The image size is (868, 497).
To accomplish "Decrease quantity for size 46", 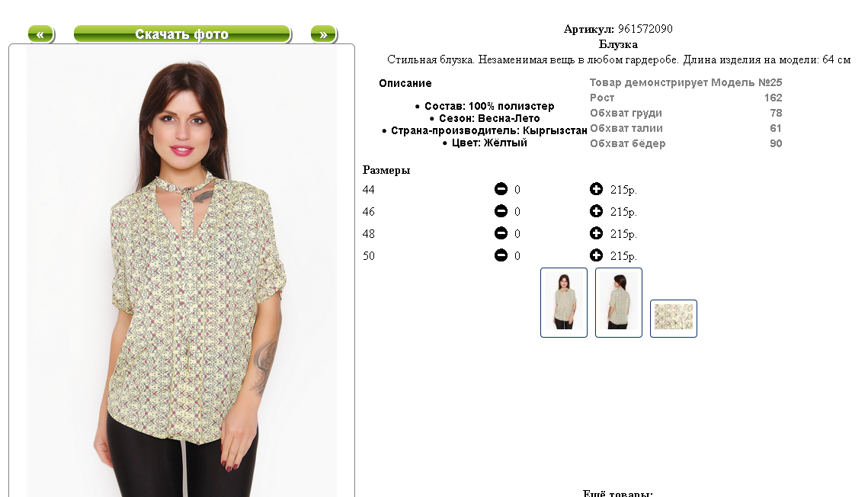I will (x=501, y=211).
